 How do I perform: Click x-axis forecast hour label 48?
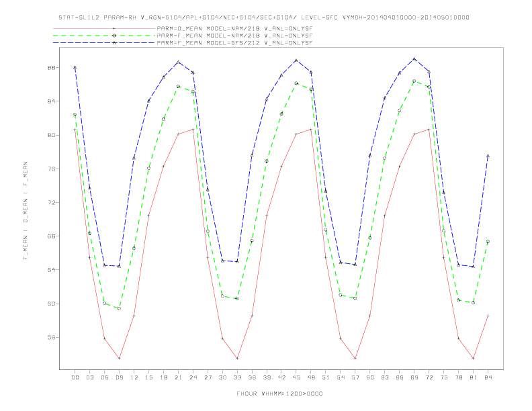(x=311, y=377)
